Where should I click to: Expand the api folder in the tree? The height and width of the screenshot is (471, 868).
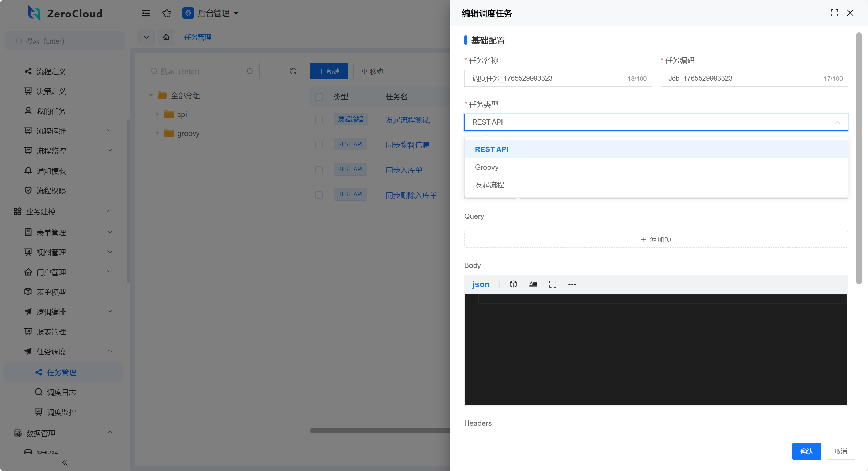[x=158, y=114]
